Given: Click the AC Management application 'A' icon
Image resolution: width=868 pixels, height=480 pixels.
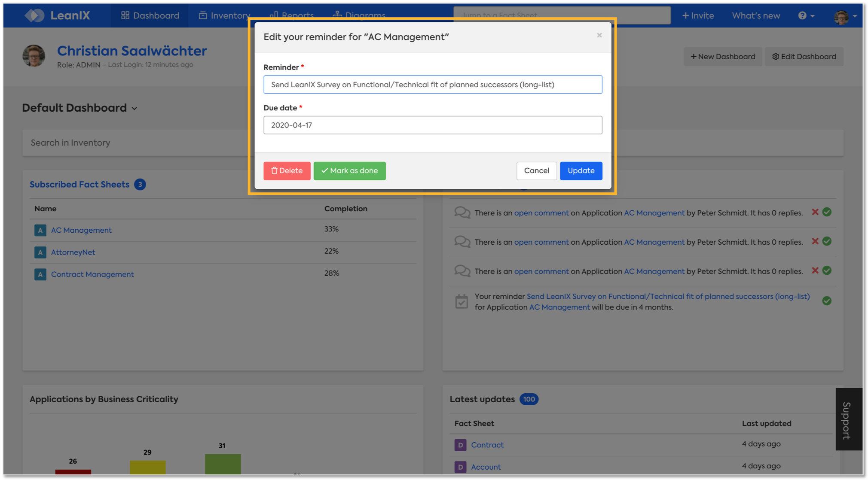Looking at the screenshot, I should 40,230.
